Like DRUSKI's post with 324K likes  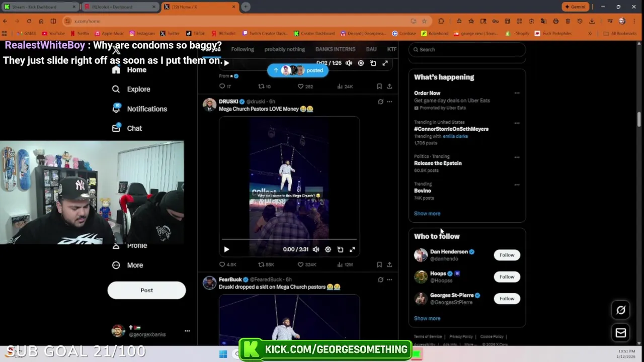point(306,264)
